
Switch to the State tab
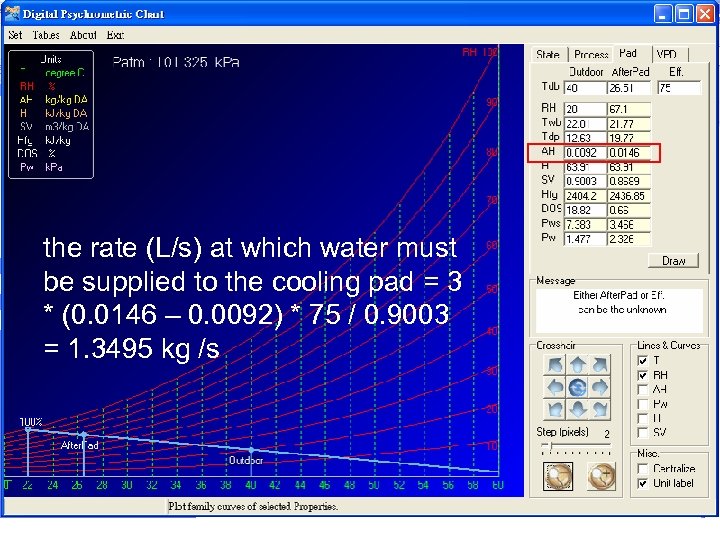pyautogui.click(x=548, y=54)
